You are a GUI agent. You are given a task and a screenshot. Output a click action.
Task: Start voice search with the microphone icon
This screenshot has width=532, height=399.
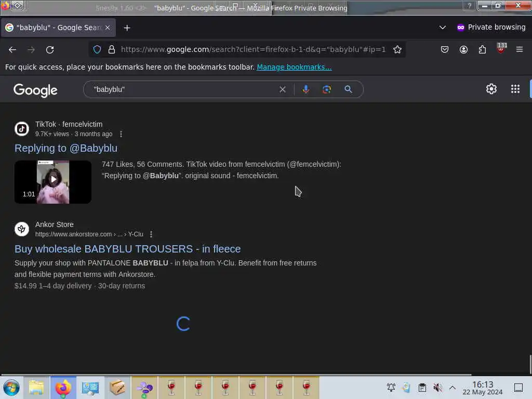305,89
